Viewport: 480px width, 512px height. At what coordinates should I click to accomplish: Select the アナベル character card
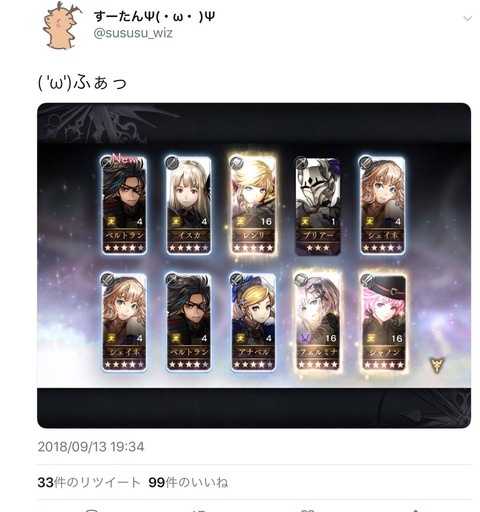tap(253, 322)
